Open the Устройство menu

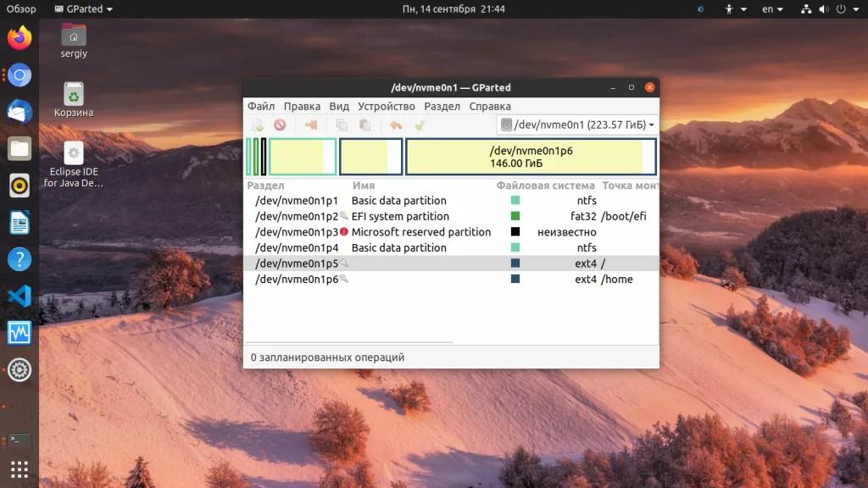tap(386, 106)
